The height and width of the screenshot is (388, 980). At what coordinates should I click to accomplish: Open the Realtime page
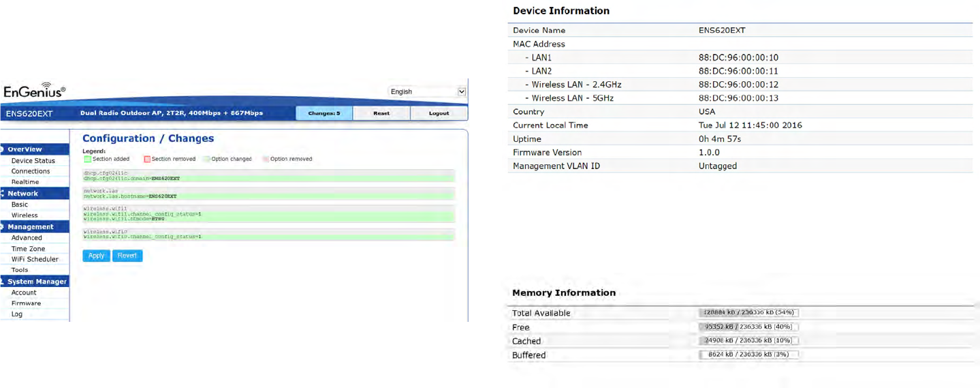25,182
